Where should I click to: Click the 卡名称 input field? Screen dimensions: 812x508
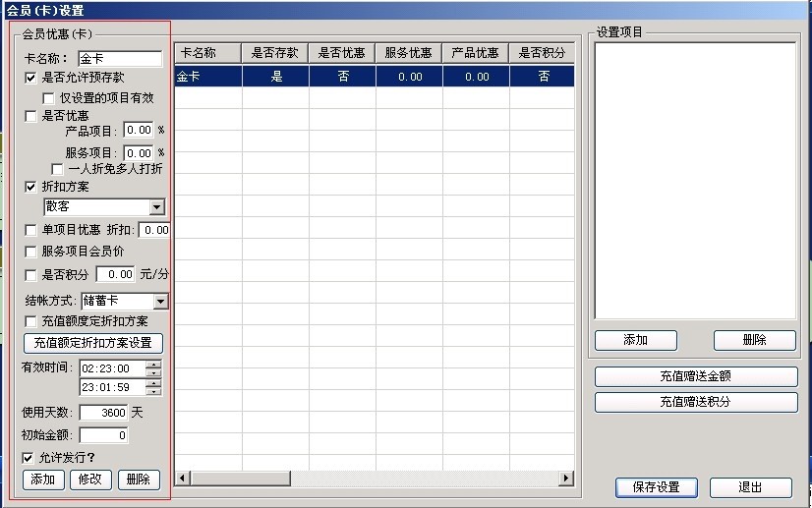(120, 59)
